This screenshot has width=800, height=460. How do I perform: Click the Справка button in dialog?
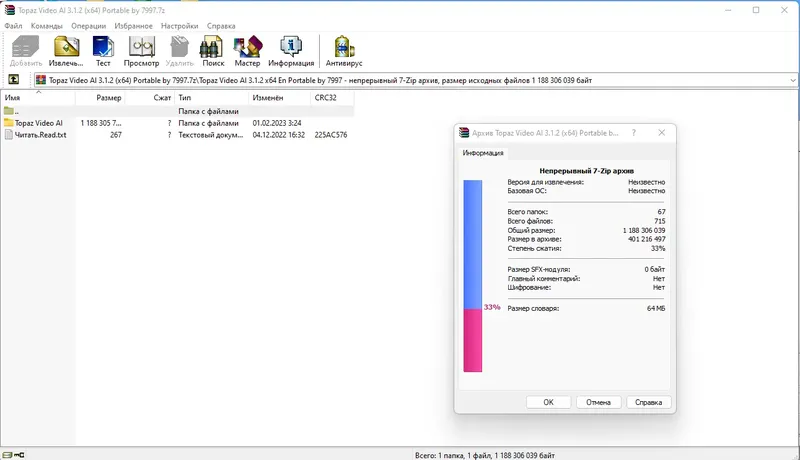[x=648, y=402]
